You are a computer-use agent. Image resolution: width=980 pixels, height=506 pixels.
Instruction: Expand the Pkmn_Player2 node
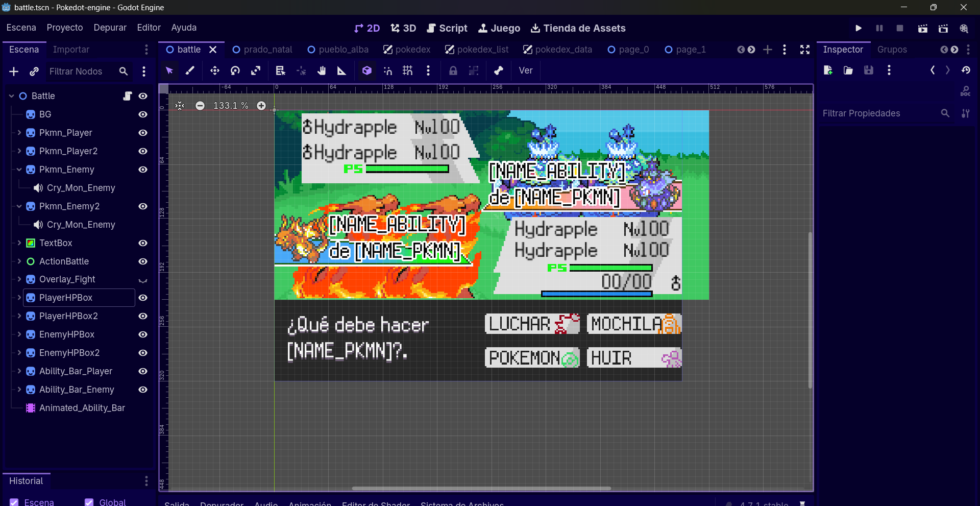click(x=19, y=151)
